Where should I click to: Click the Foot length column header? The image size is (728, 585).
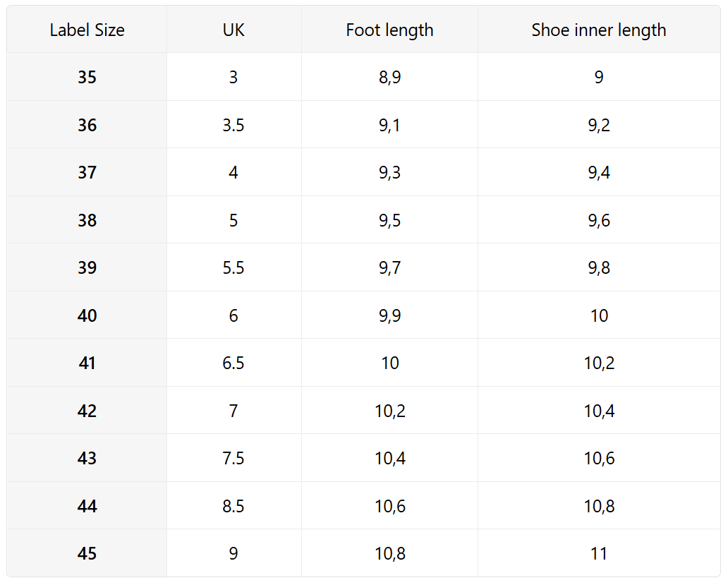tap(389, 30)
